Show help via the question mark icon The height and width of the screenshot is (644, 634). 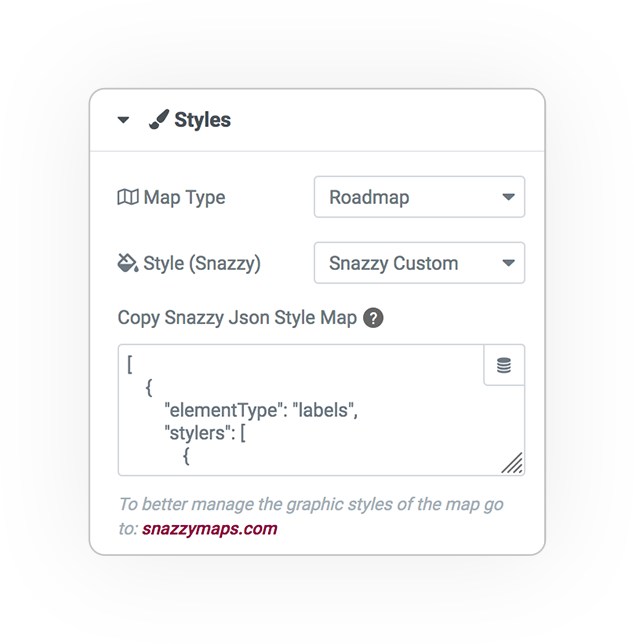click(373, 318)
